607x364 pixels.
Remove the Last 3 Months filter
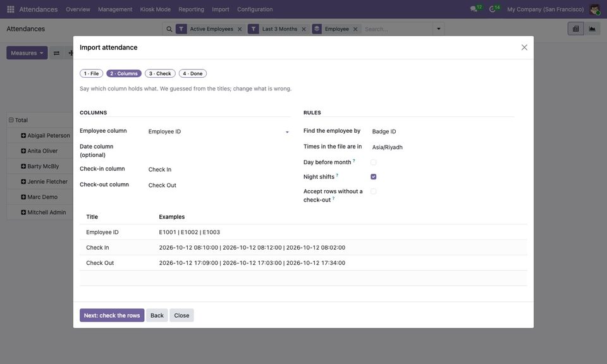point(303,29)
